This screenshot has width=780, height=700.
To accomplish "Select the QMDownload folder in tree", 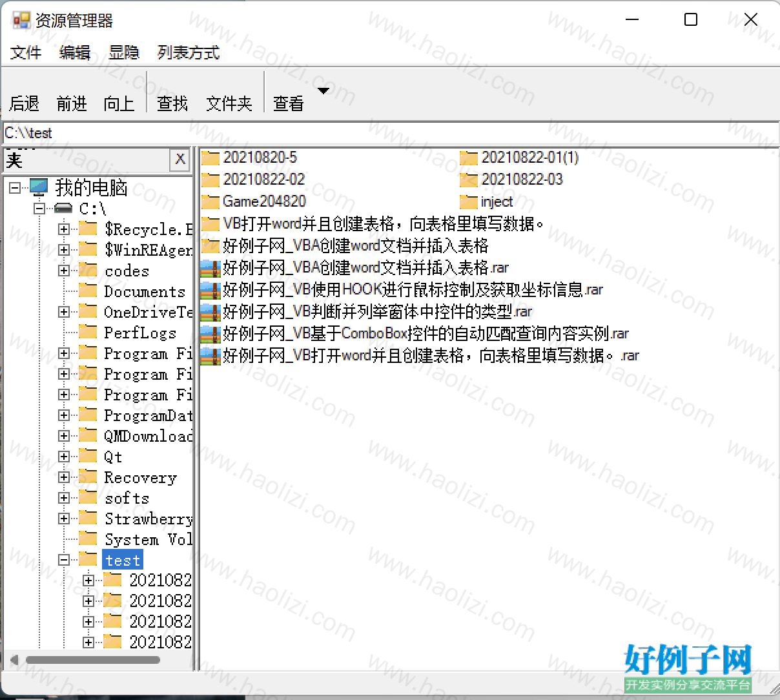I will click(x=148, y=436).
